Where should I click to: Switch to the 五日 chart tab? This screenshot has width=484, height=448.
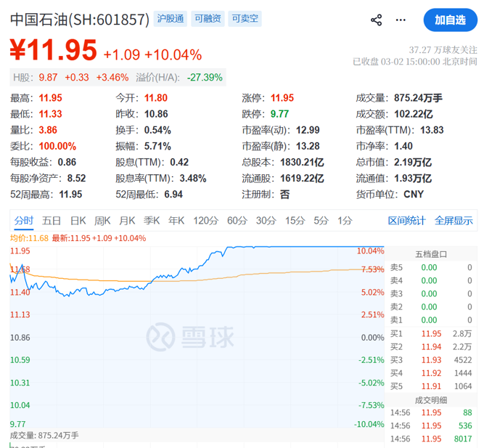[x=51, y=221]
